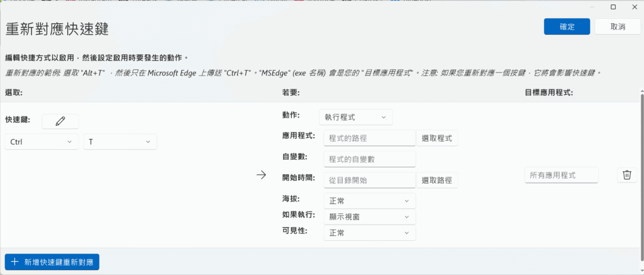Click the 選取程式 button
Viewport: 644px width, 275px height.
pyautogui.click(x=436, y=138)
